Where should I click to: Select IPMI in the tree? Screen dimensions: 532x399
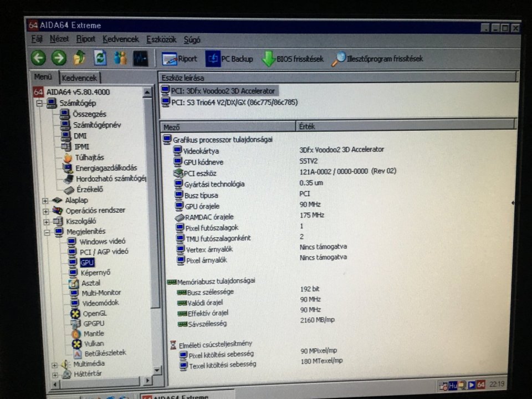(75, 146)
